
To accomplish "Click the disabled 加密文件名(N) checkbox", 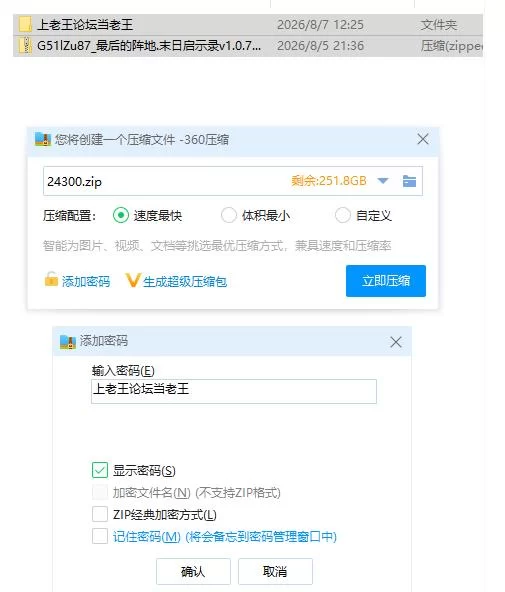I will pos(100,492).
